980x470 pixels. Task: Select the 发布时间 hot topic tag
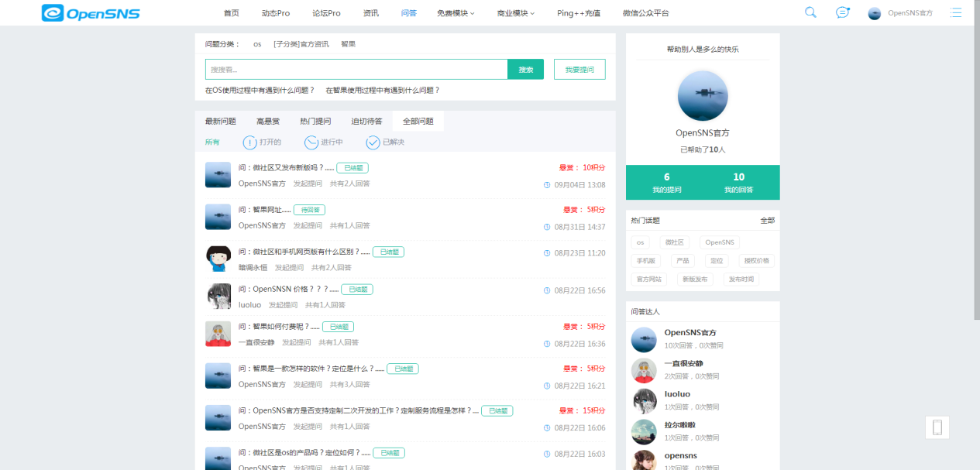742,280
